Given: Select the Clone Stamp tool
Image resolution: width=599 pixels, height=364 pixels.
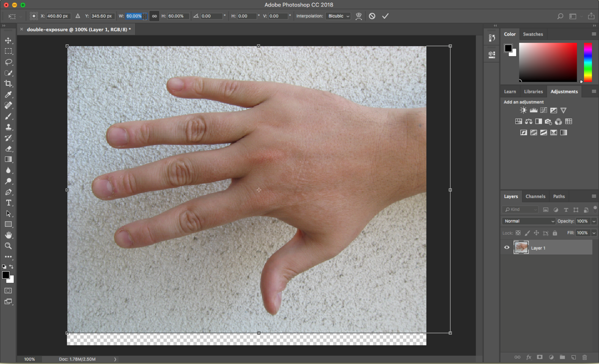Looking at the screenshot, I should [x=8, y=127].
